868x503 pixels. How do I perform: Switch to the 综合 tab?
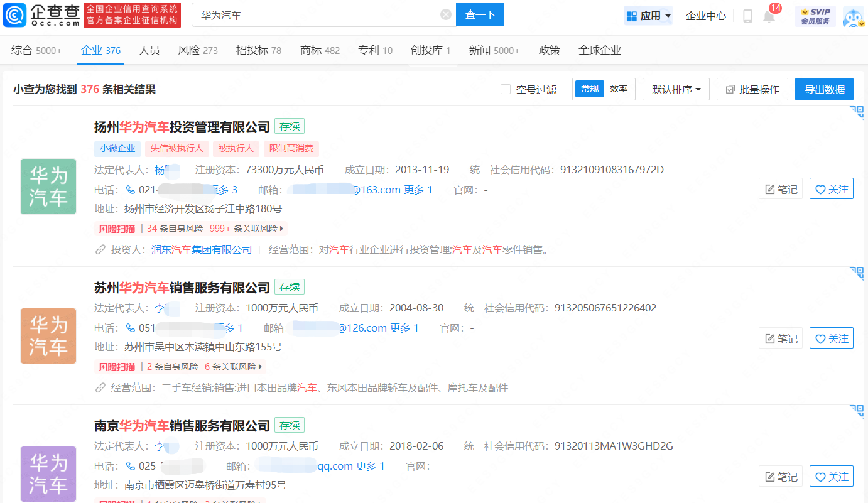point(36,50)
